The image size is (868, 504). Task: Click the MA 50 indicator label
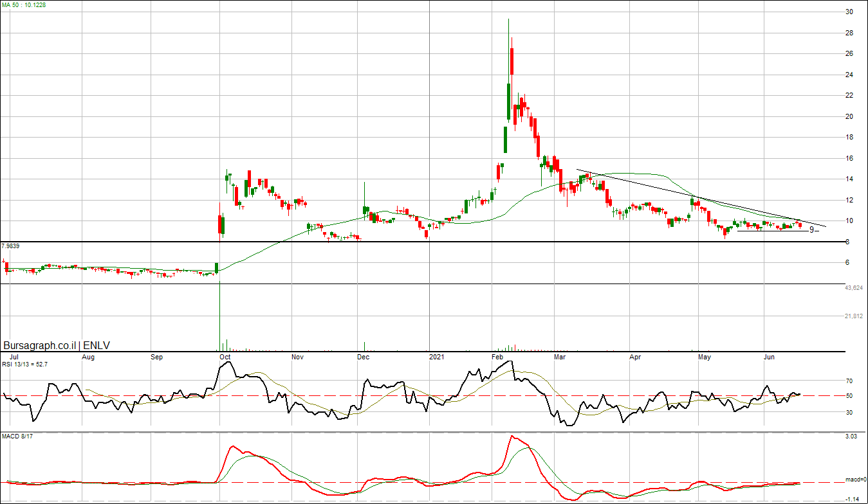(x=24, y=4)
